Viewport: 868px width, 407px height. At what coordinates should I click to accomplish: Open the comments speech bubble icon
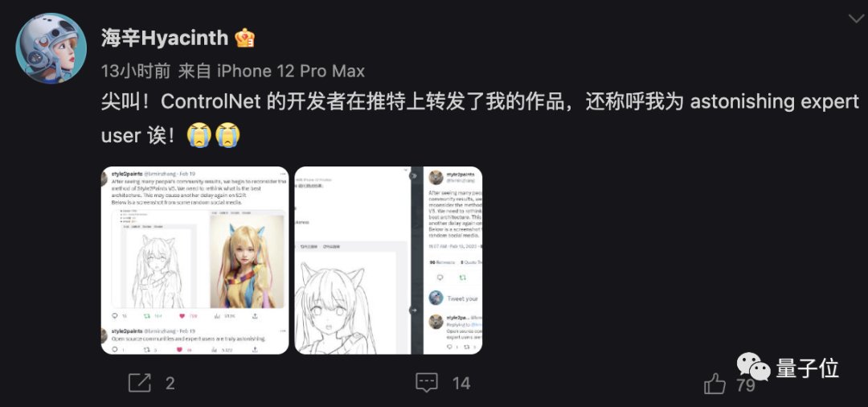tap(427, 382)
